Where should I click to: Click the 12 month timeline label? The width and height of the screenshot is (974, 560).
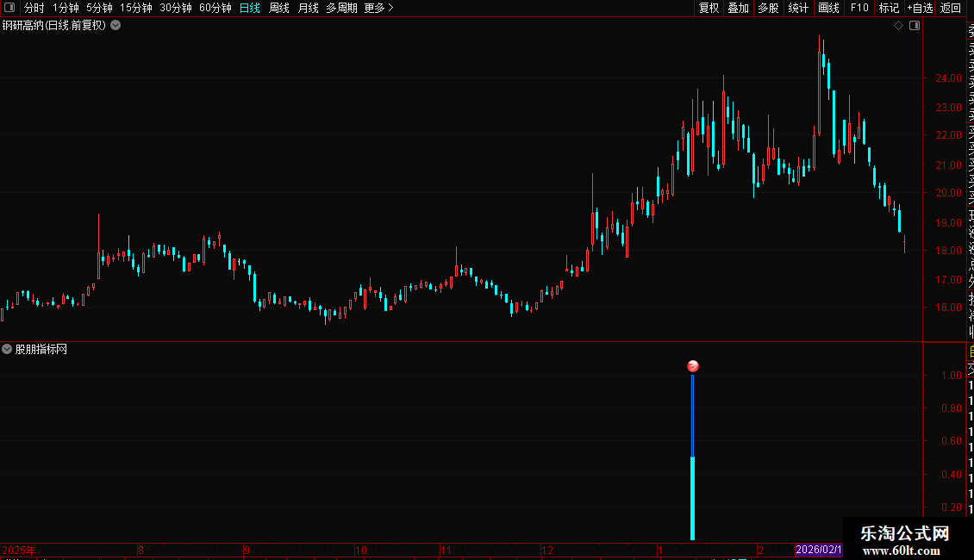click(x=547, y=550)
